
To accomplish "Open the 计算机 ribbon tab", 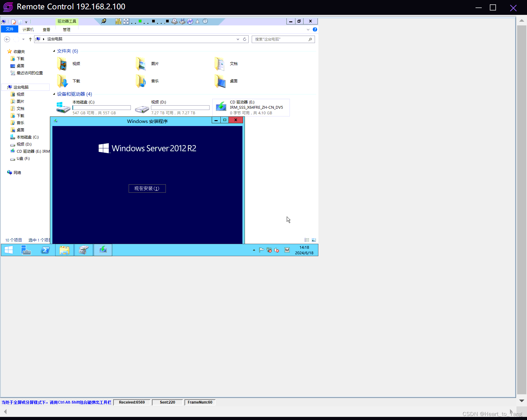I will tap(28, 29).
